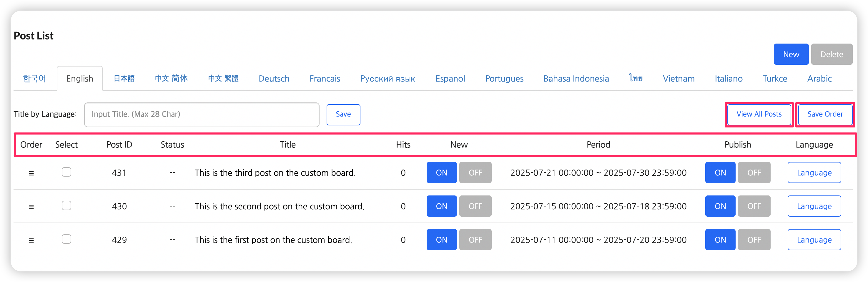Image resolution: width=868 pixels, height=282 pixels.
Task: Turn New OFF for post 431
Action: pyautogui.click(x=475, y=172)
